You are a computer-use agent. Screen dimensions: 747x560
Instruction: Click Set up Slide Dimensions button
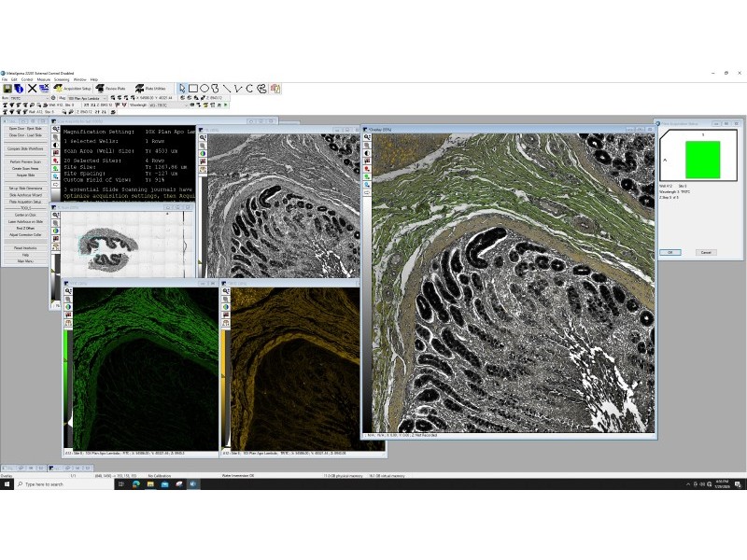coord(26,189)
